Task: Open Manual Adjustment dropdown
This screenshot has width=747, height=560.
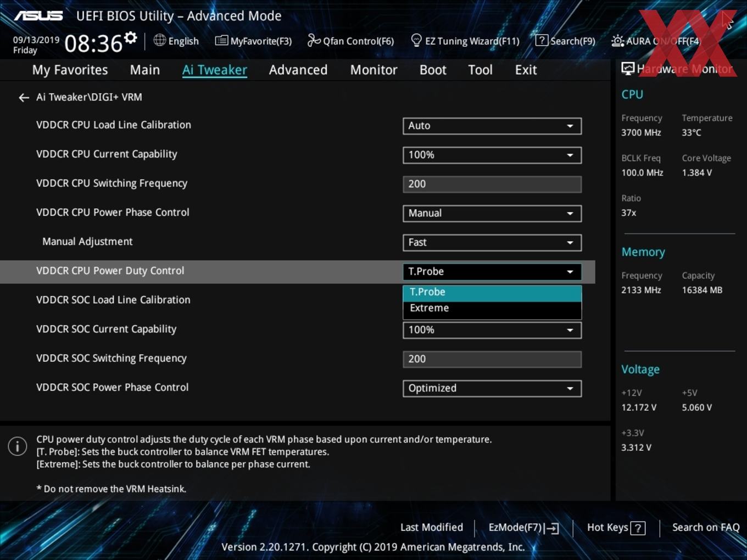Action: point(492,242)
